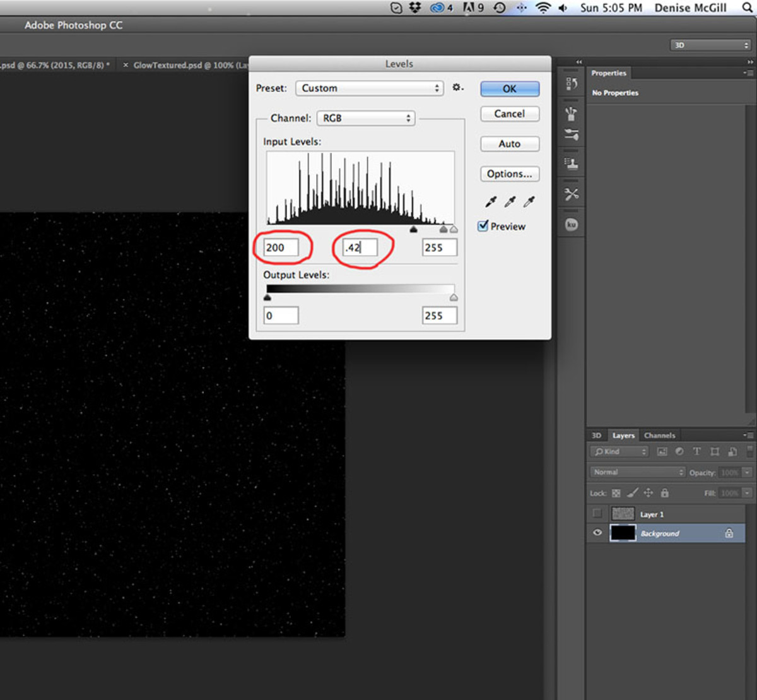Click the shadows slider under the histogram
The width and height of the screenshot is (757, 700).
pos(414,230)
